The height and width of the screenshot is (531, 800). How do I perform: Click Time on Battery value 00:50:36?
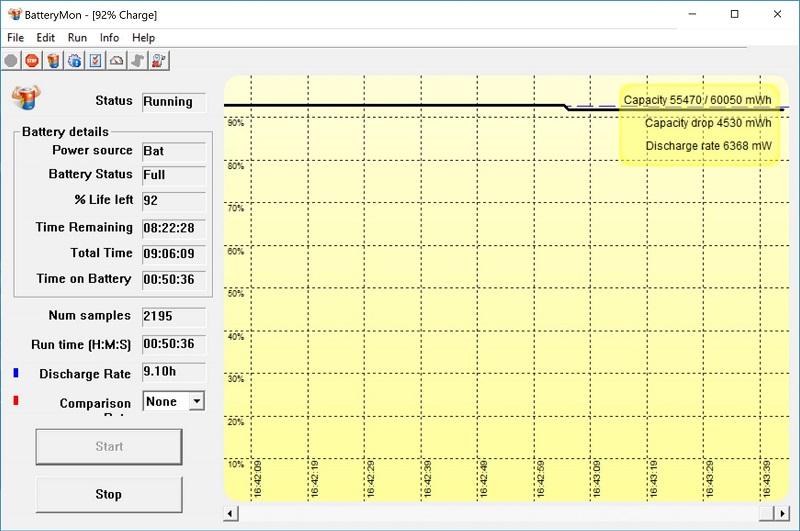point(174,280)
